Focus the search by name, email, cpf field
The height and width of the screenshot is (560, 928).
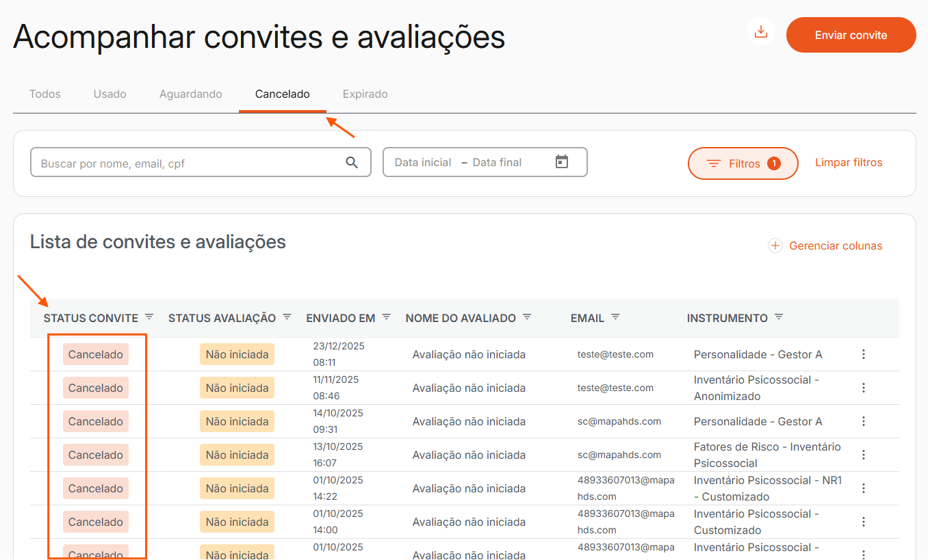tap(188, 163)
